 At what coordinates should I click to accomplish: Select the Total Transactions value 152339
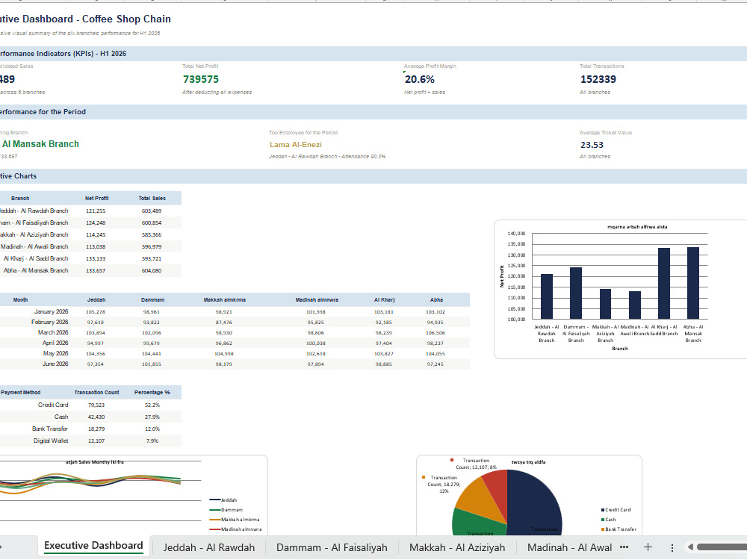[x=598, y=80]
